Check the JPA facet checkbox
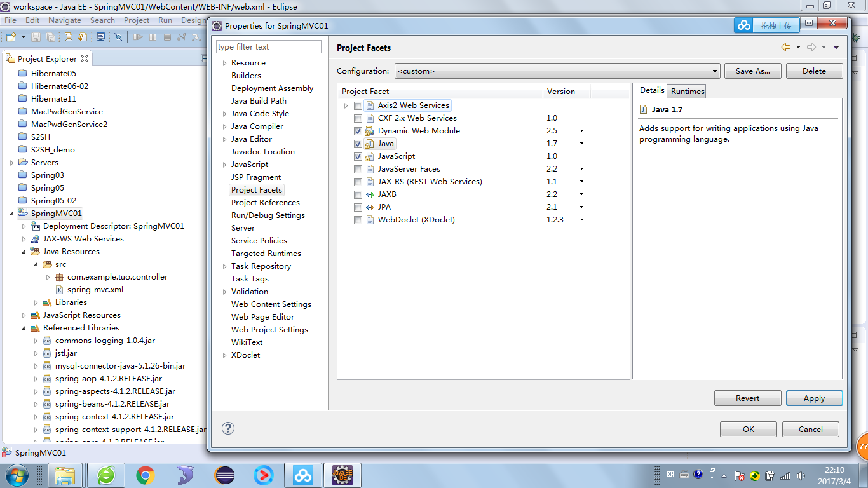 point(358,207)
